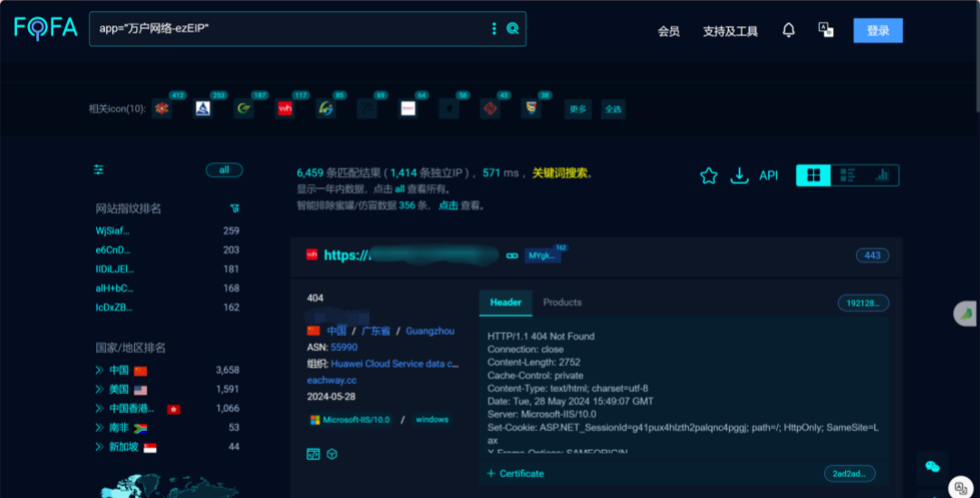Switch to list view
Image resolution: width=980 pixels, height=498 pixels.
(848, 176)
